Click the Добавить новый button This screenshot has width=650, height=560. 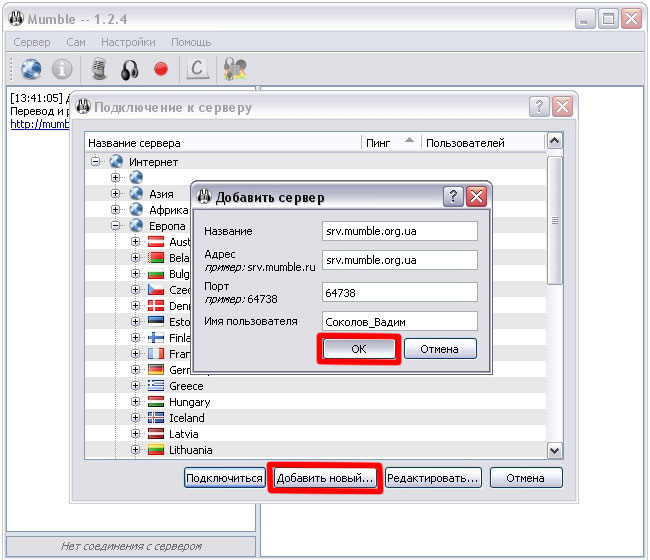coord(325,478)
